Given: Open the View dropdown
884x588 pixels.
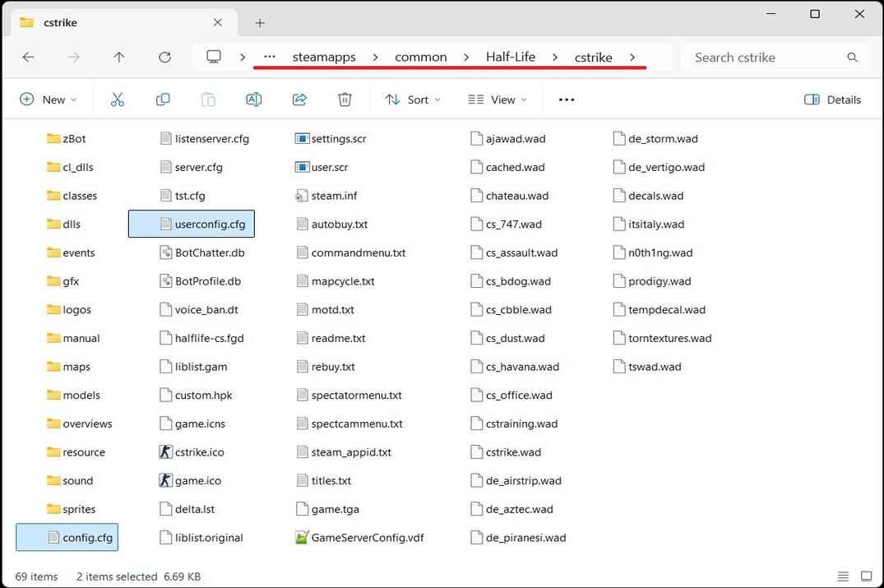Looking at the screenshot, I should point(498,100).
